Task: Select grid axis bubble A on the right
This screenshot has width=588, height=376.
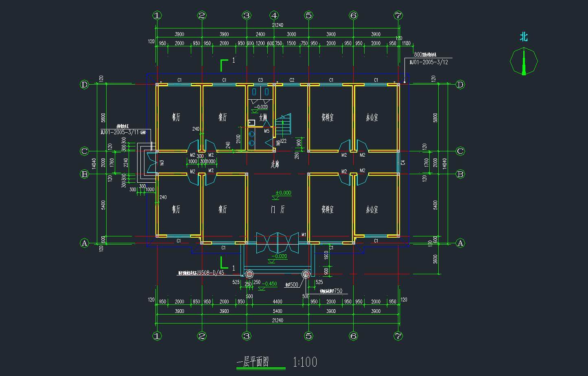Action: point(460,243)
